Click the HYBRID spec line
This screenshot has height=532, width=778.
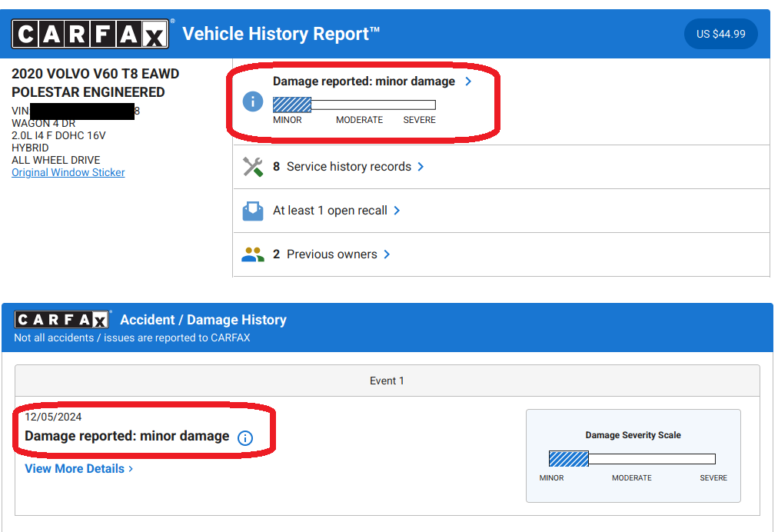coord(30,148)
